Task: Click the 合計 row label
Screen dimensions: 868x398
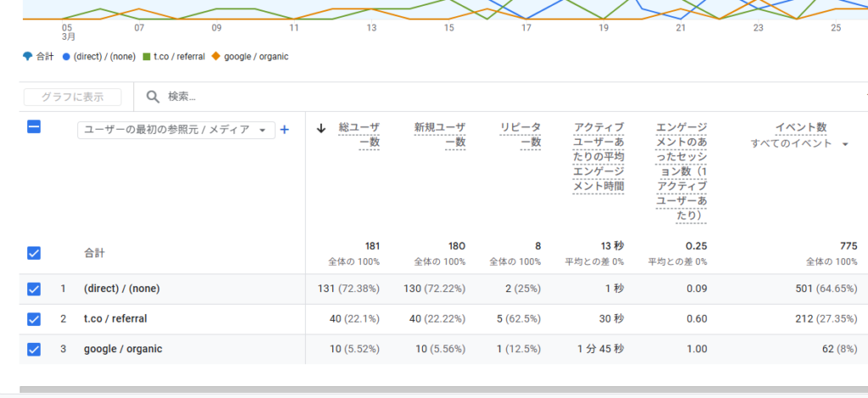Action: pyautogui.click(x=93, y=253)
